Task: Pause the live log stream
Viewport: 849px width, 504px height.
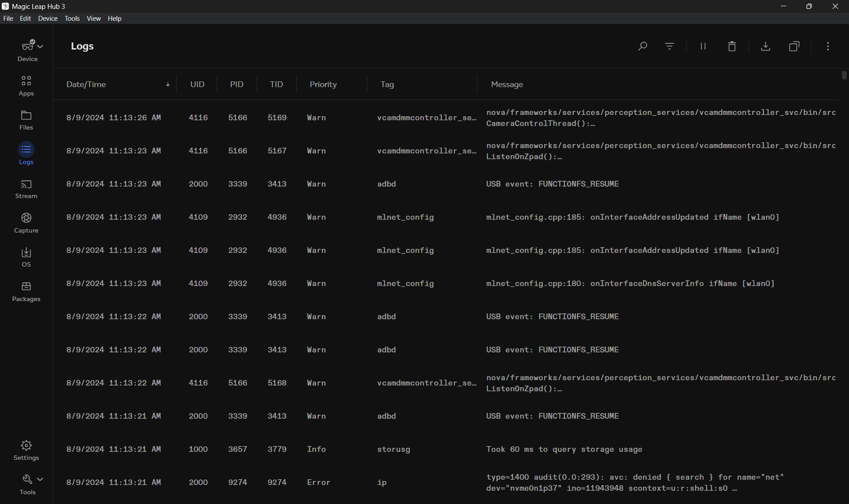Action: click(703, 46)
